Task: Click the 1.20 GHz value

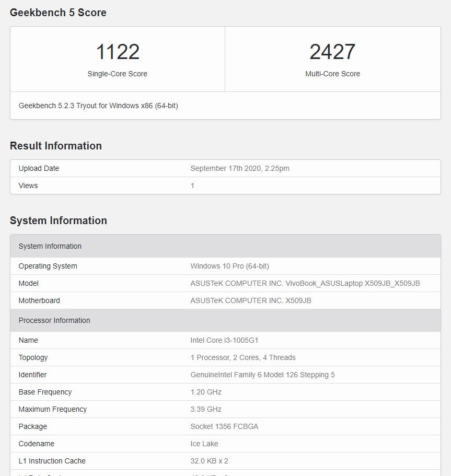Action: pyautogui.click(x=206, y=392)
